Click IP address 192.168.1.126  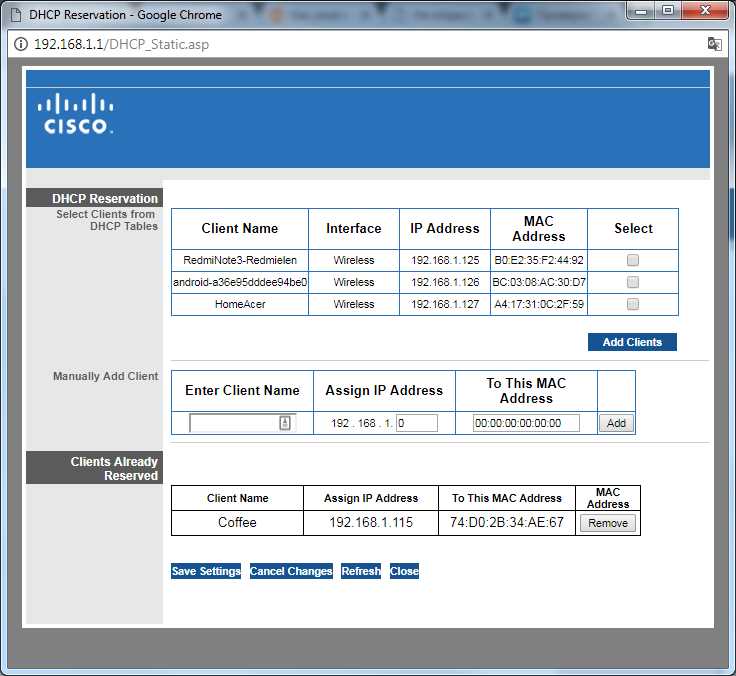445,282
